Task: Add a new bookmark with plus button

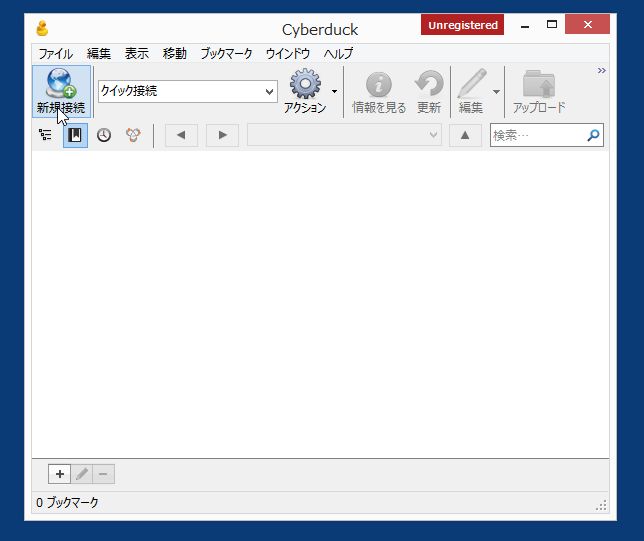Action: coord(60,474)
